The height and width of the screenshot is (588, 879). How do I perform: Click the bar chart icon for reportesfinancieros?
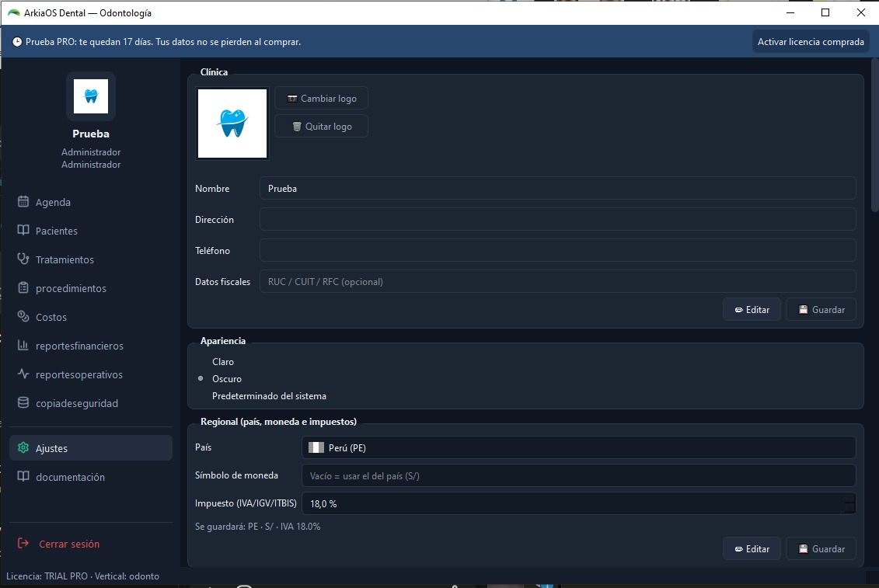(23, 346)
